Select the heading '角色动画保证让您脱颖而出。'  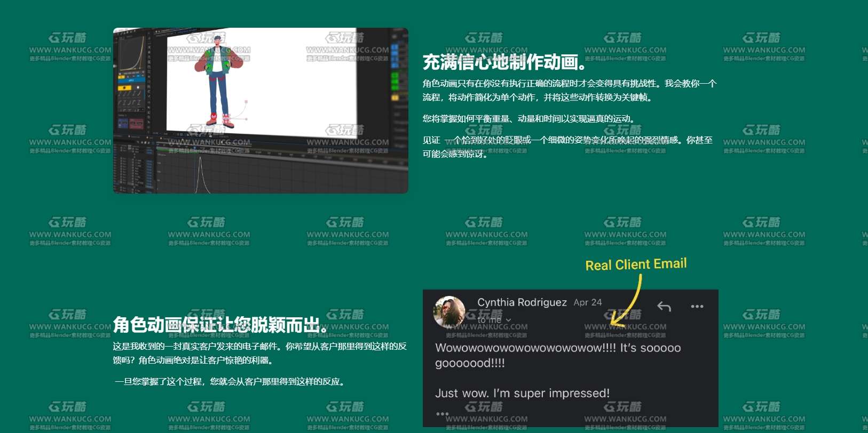pyautogui.click(x=221, y=324)
